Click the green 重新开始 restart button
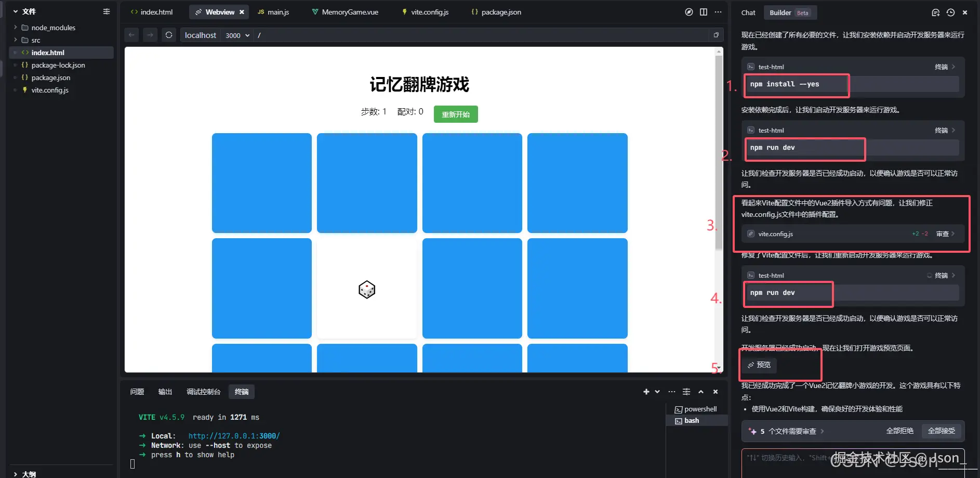The image size is (980, 478). pos(456,114)
